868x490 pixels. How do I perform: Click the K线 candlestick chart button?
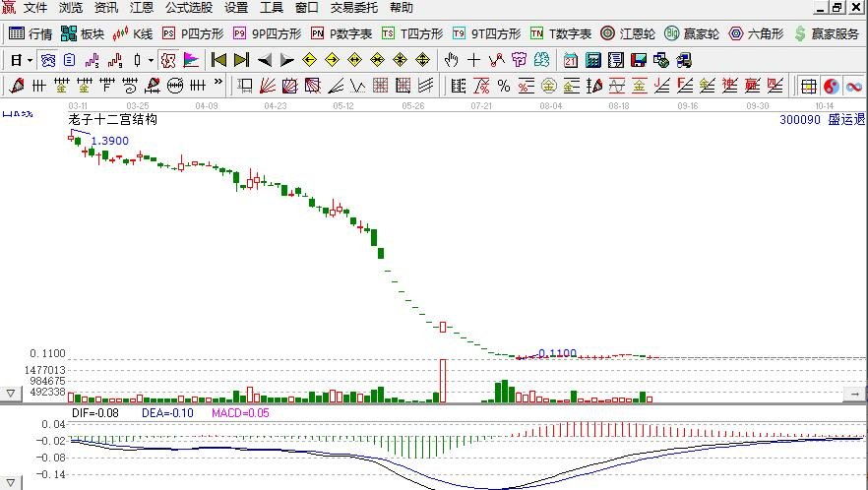click(x=133, y=33)
